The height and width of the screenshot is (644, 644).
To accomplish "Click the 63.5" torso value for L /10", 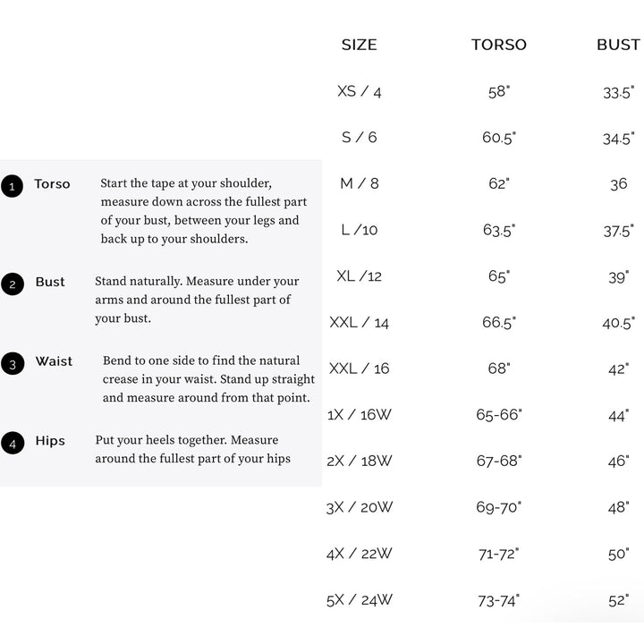I will (x=498, y=231).
